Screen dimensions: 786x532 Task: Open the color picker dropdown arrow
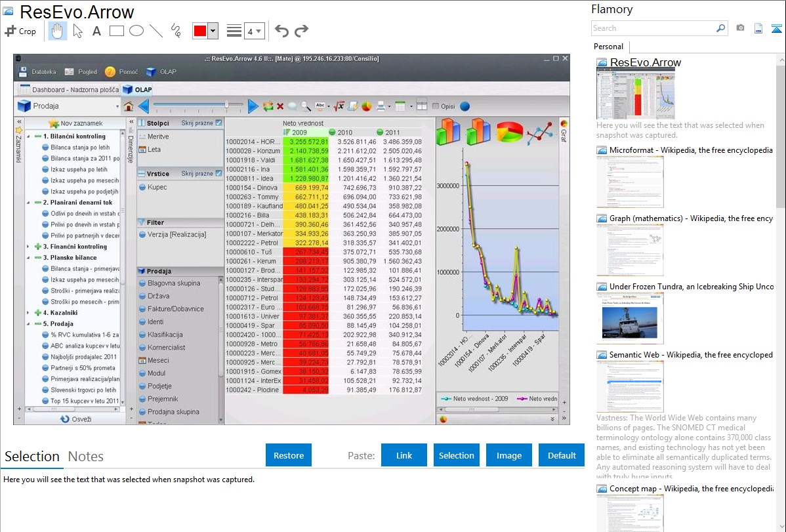click(213, 31)
